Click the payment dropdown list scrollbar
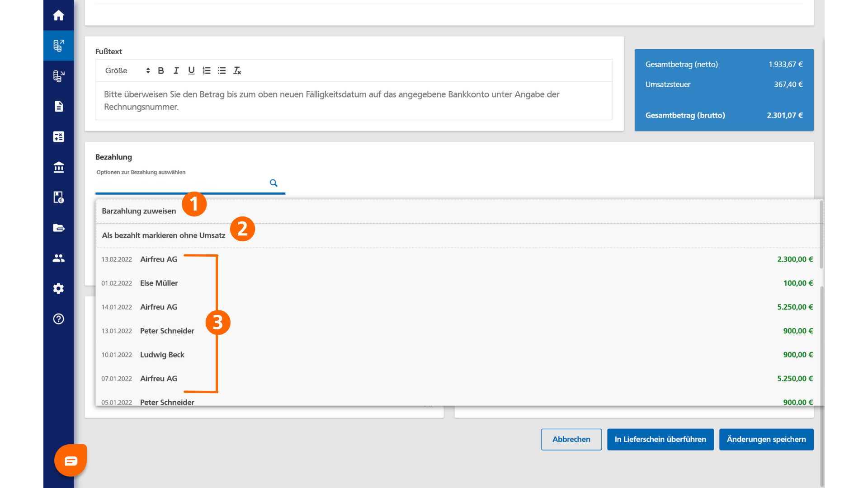Image resolution: width=868 pixels, height=488 pixels. coord(821,235)
